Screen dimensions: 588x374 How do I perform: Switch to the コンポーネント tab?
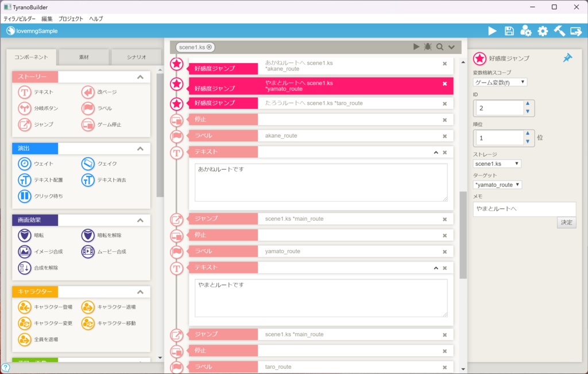point(31,57)
